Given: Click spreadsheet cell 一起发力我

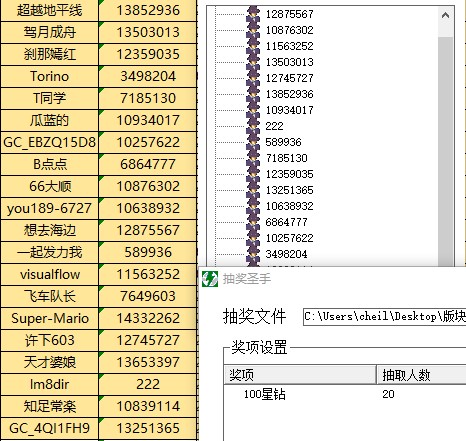Looking at the screenshot, I should tap(49, 252).
